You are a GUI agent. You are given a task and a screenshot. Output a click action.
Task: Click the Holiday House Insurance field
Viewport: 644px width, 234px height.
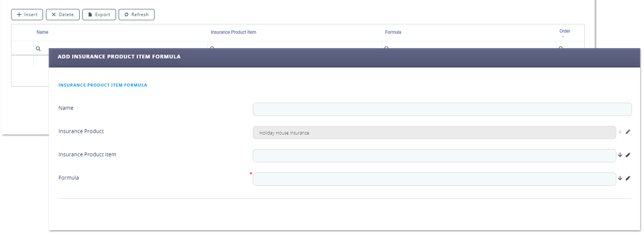coord(434,133)
